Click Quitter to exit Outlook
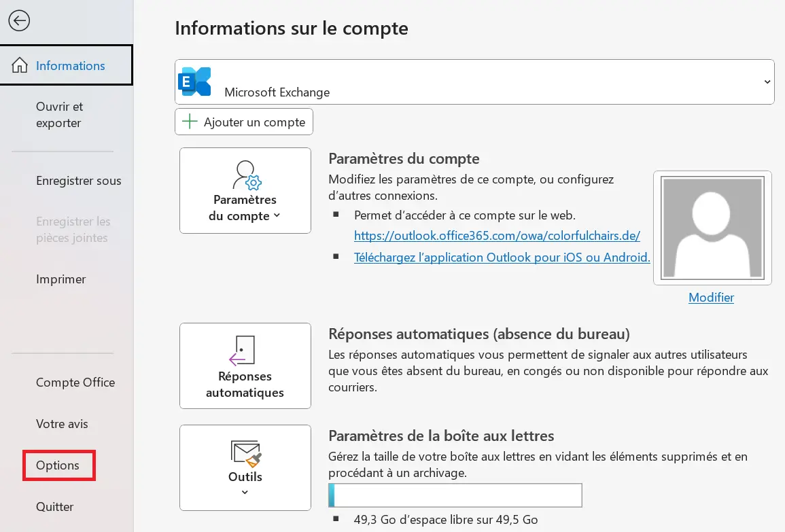Viewport: 785px width, 532px height. pyautogui.click(x=54, y=506)
